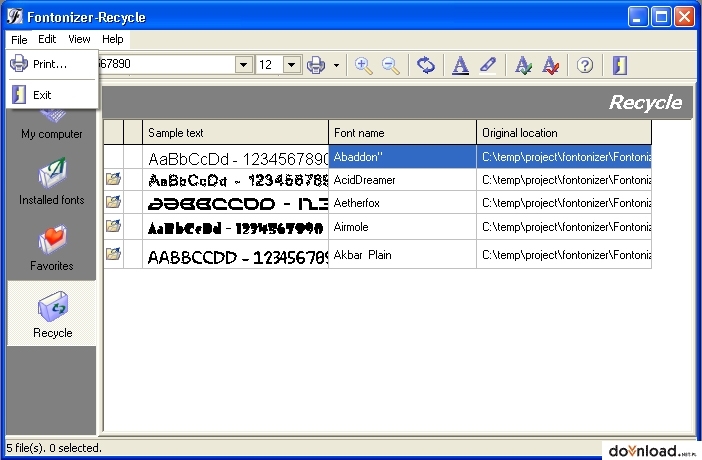This screenshot has height=460, width=702.
Task: Select the Aetherfox font name
Action: 356,203
